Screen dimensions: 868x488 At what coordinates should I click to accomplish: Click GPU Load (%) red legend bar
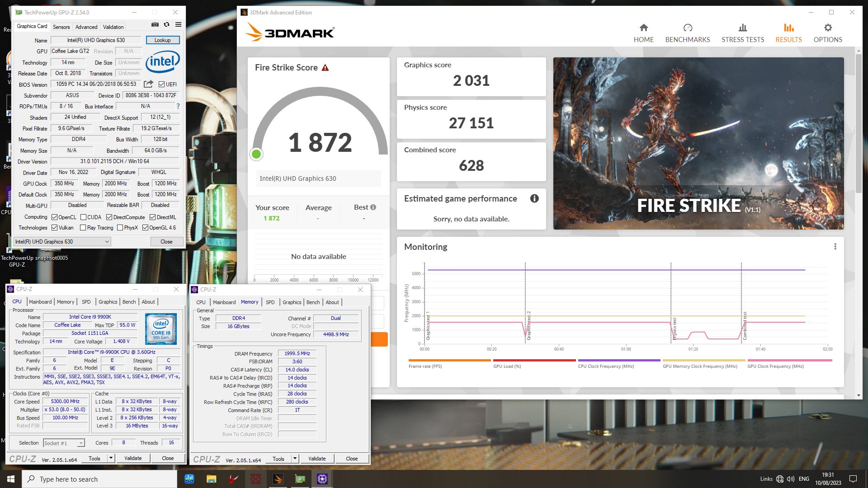click(x=534, y=361)
